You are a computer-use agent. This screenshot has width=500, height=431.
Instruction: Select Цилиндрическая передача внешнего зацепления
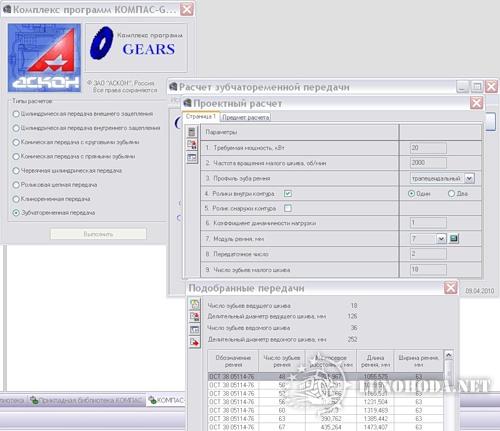16,114
